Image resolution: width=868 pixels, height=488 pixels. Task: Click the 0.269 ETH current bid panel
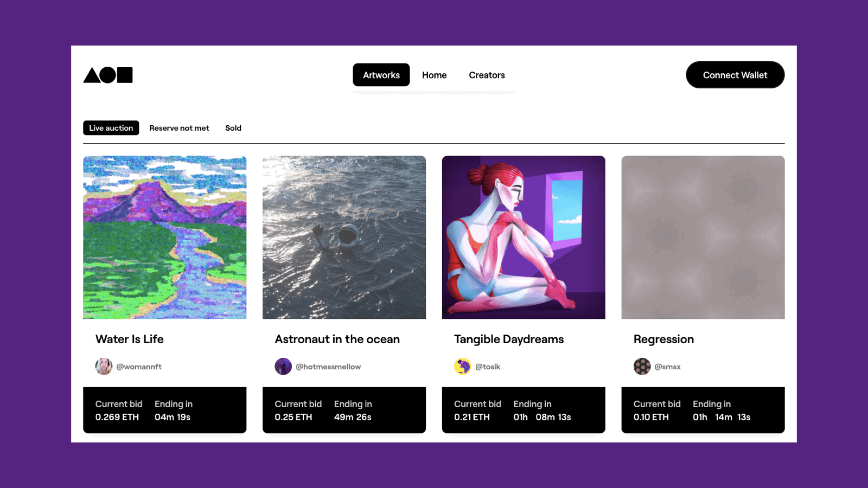(165, 410)
